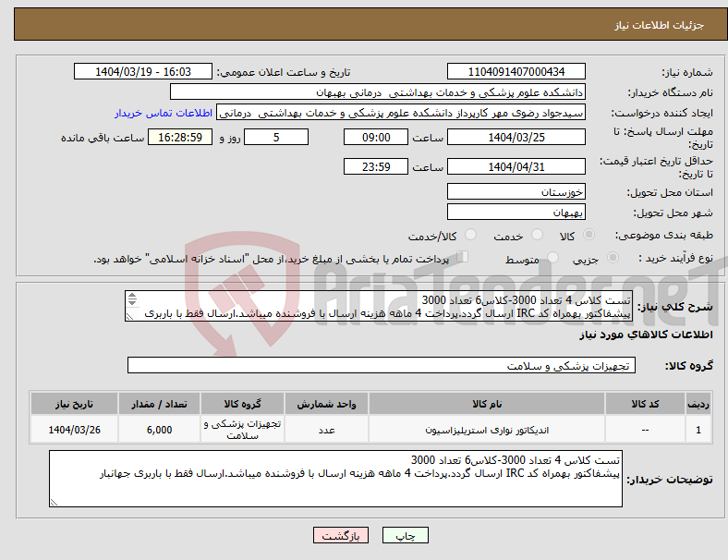Click the response deadline date 1404/03/25
728x560 pixels.
coord(516,137)
